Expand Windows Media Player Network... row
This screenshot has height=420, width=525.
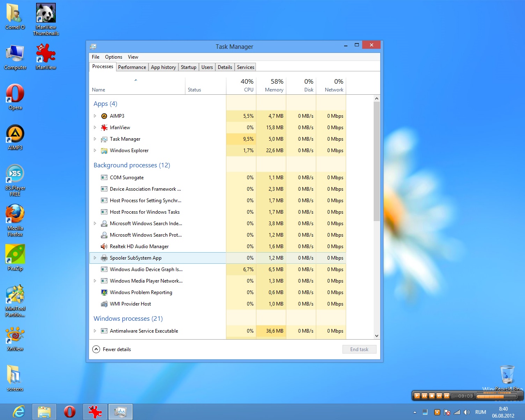(x=95, y=281)
